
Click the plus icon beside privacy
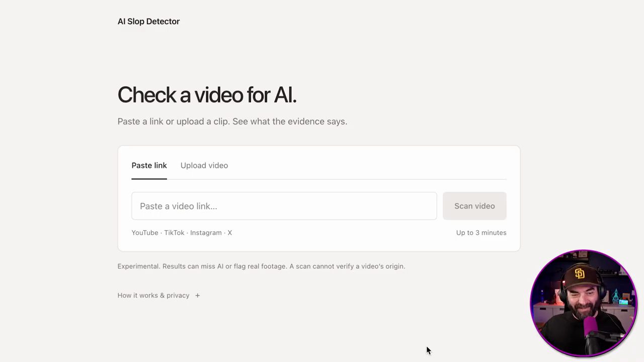point(197,296)
